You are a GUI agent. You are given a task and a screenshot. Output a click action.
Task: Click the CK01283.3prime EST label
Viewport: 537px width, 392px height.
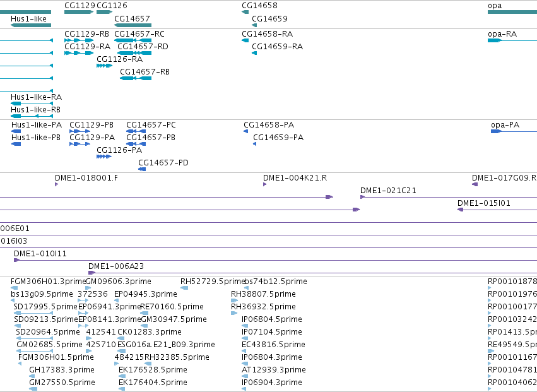point(150,332)
